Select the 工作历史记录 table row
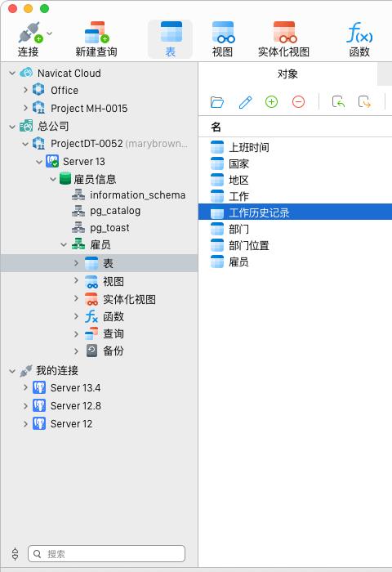The height and width of the screenshot is (572, 392). tap(296, 212)
